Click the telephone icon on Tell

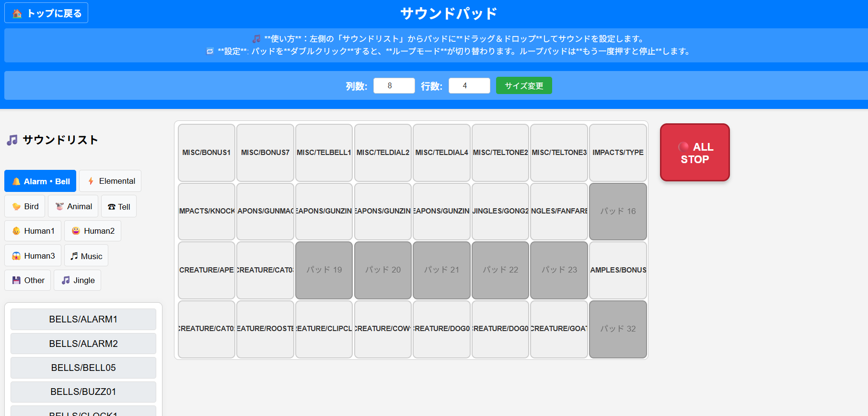click(x=111, y=207)
